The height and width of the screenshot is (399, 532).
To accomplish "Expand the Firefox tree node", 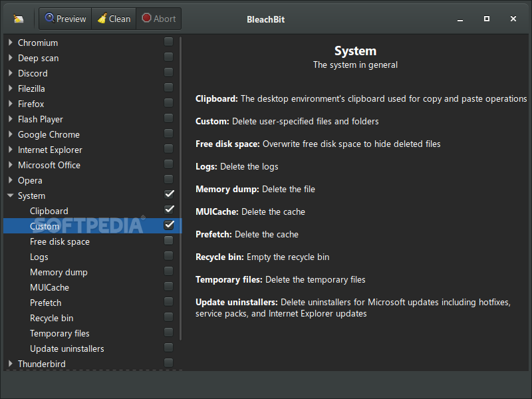I will 10,104.
